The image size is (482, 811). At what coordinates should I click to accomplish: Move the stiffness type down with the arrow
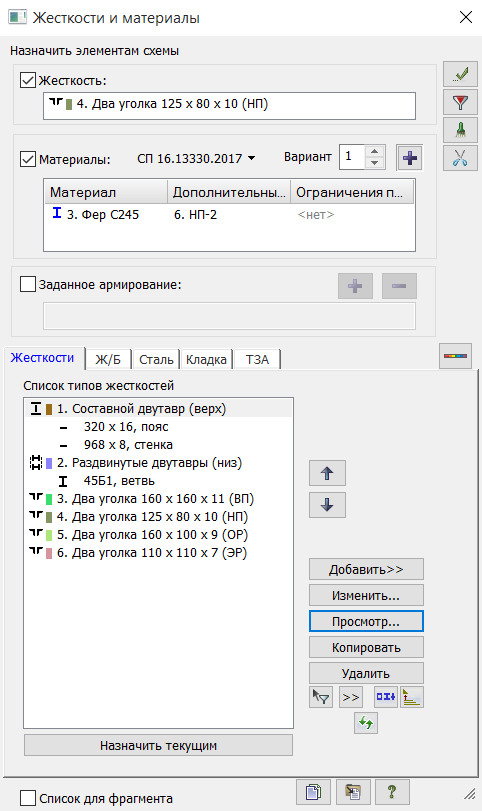(327, 505)
